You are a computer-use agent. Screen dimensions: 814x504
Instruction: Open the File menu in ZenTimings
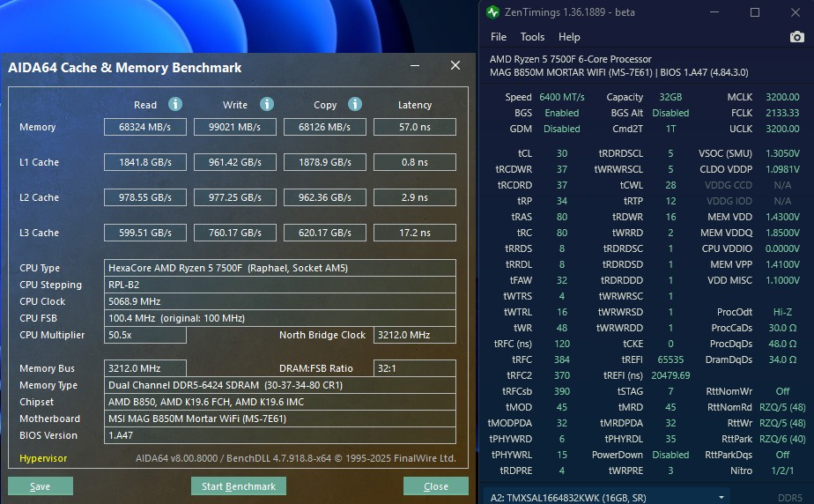coord(499,37)
